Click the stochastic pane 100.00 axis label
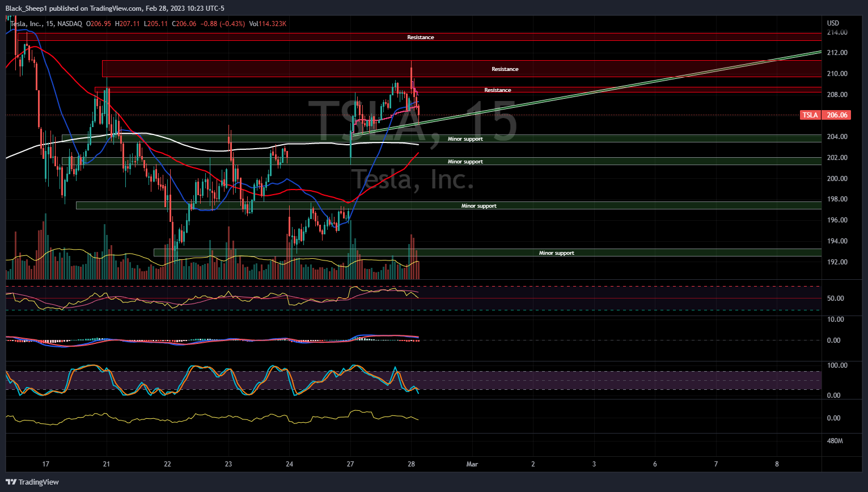The image size is (868, 492). [837, 365]
